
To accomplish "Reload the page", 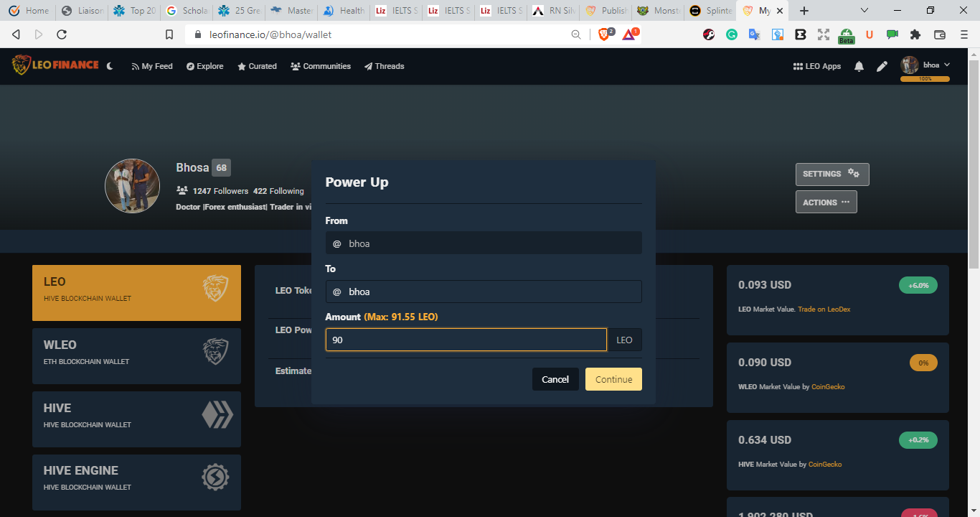I will [x=62, y=34].
